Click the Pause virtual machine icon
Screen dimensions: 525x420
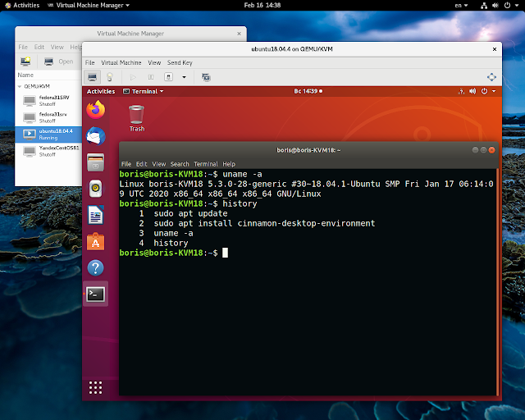pyautogui.click(x=151, y=77)
